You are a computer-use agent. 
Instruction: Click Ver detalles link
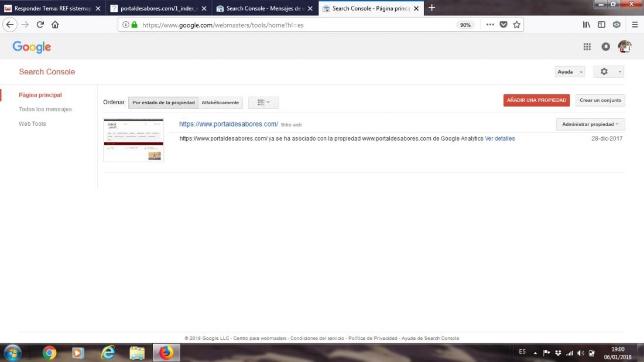tap(500, 138)
